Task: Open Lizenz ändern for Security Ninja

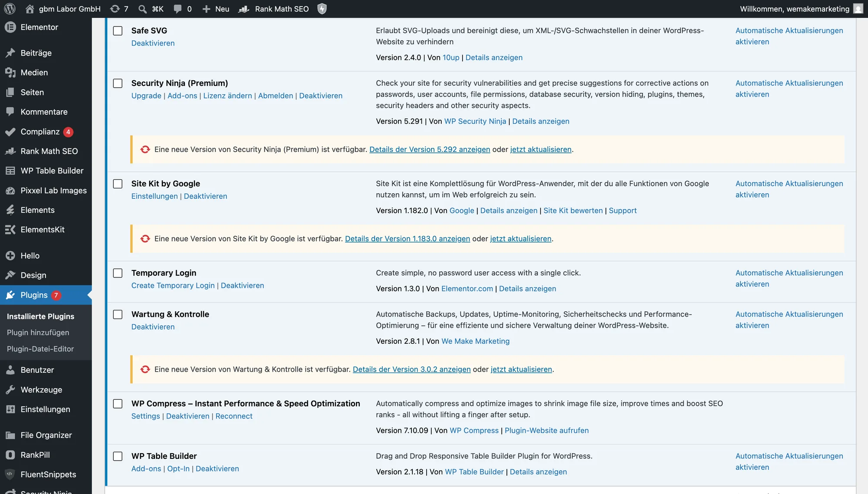Action: 227,96
